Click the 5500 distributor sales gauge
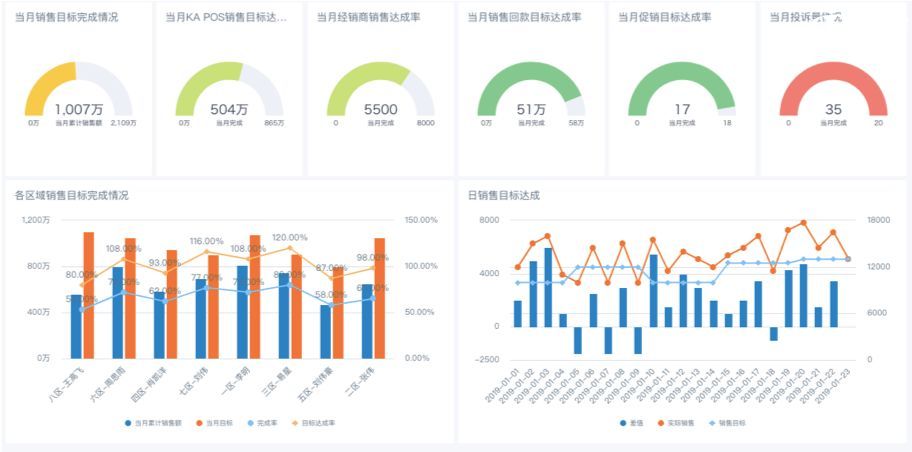 [x=380, y=93]
